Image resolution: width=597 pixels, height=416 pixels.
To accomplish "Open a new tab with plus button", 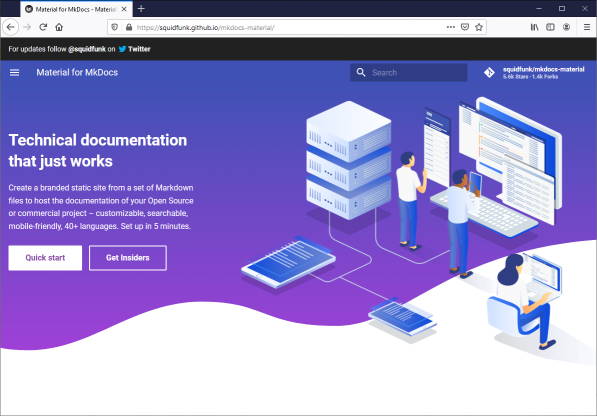I will (141, 8).
